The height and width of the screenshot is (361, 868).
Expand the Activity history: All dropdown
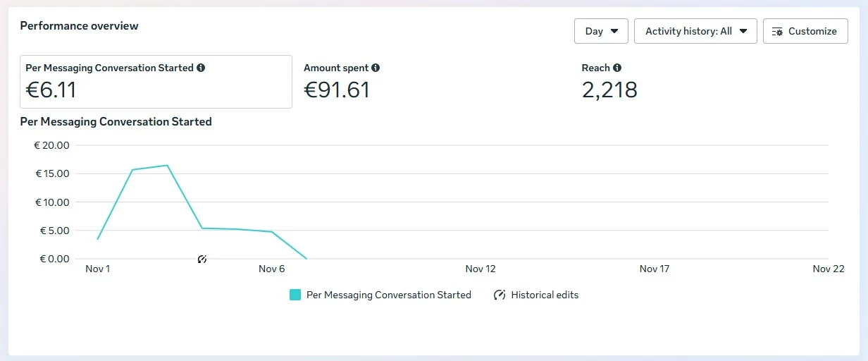click(695, 31)
